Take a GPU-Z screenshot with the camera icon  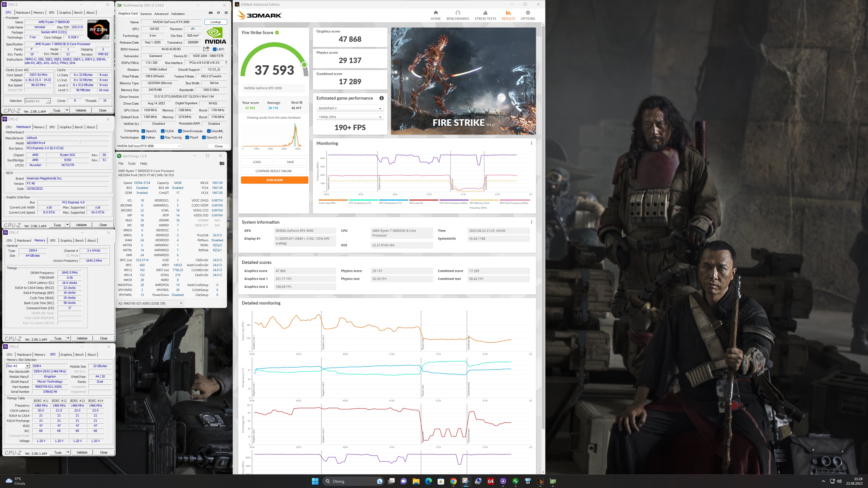[211, 13]
